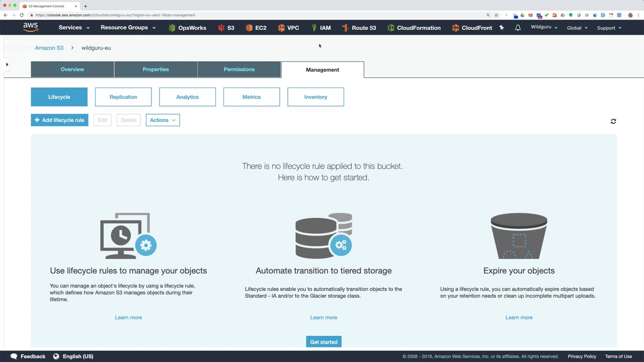Open the S3 service shortcut
644x362 pixels.
coord(226,28)
